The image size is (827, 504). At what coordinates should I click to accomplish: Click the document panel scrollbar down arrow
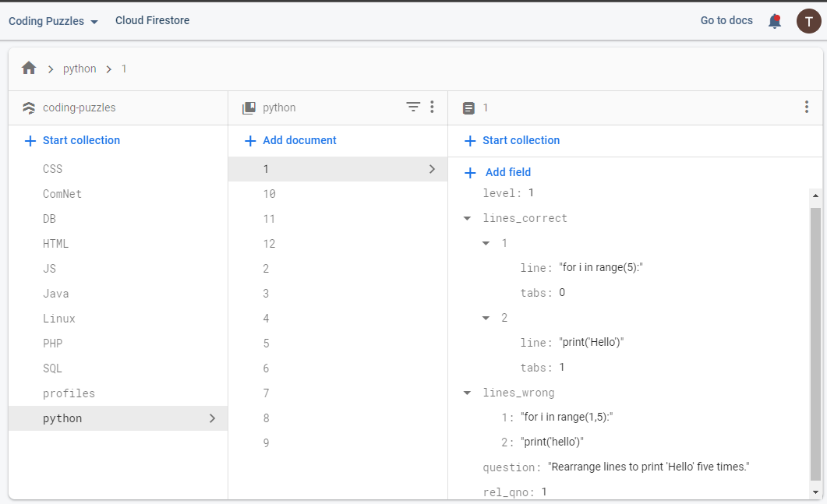815,492
